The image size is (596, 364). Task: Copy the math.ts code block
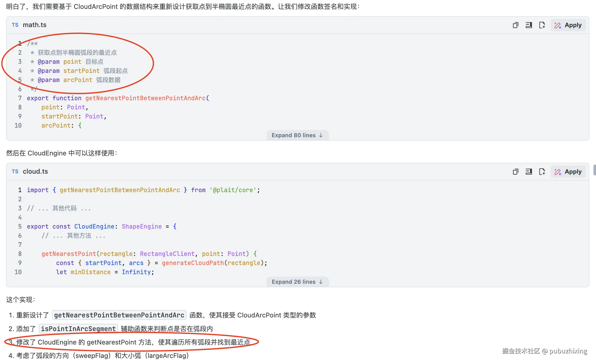coord(515,25)
